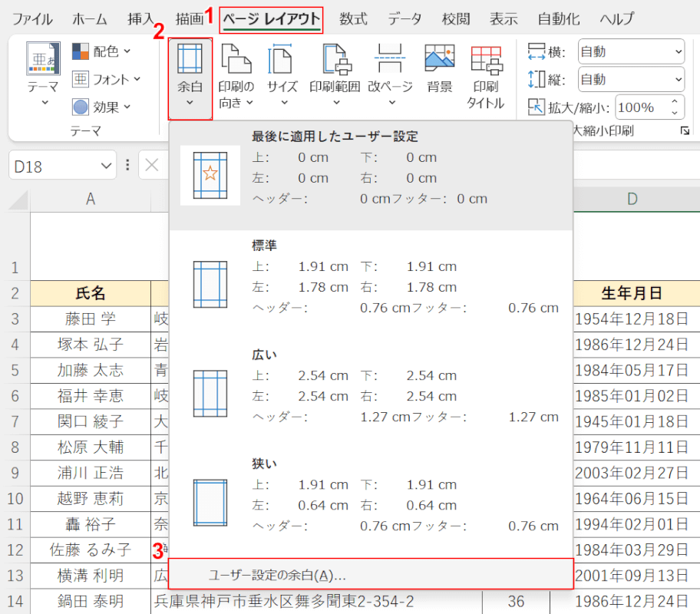Open the テーマ themes gallery
700x614 pixels.
(43, 75)
